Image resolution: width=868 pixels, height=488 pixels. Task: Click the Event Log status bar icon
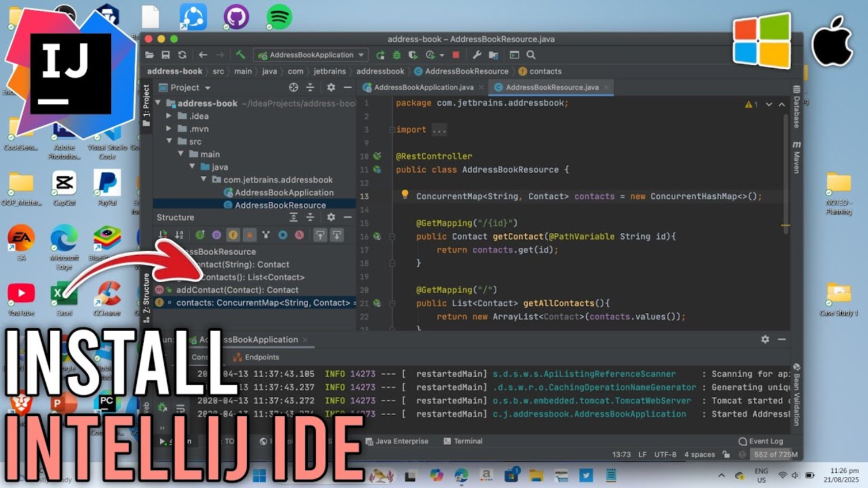pyautogui.click(x=743, y=441)
